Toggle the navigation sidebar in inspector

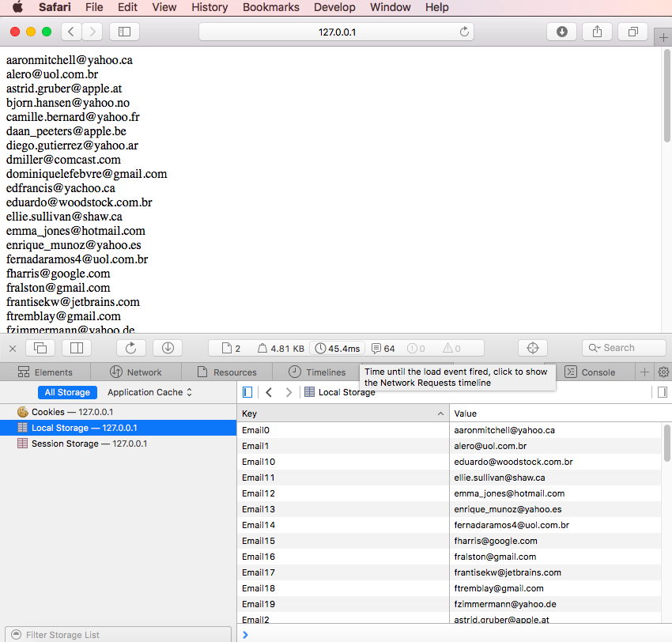[247, 392]
